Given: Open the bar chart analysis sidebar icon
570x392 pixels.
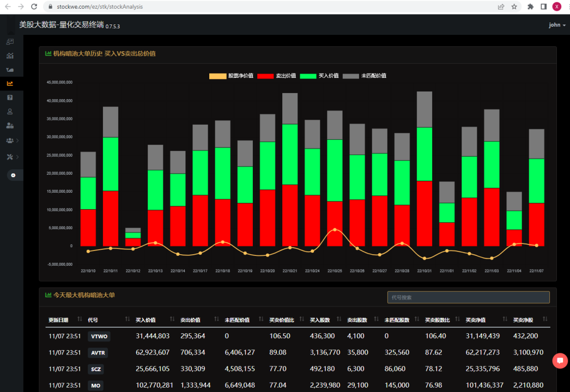Looking at the screenshot, I should point(10,56).
